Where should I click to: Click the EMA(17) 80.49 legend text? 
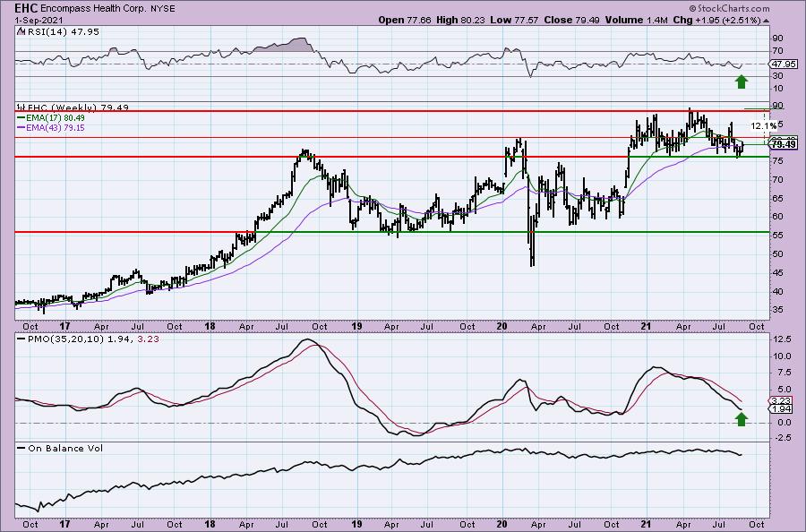[x=56, y=117]
